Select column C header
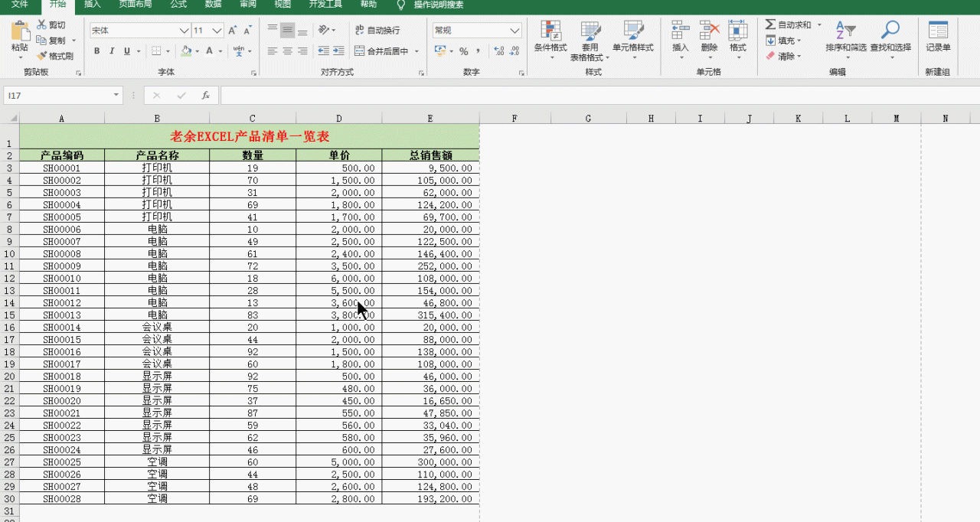Viewport: 980px width, 522px height. [253, 119]
